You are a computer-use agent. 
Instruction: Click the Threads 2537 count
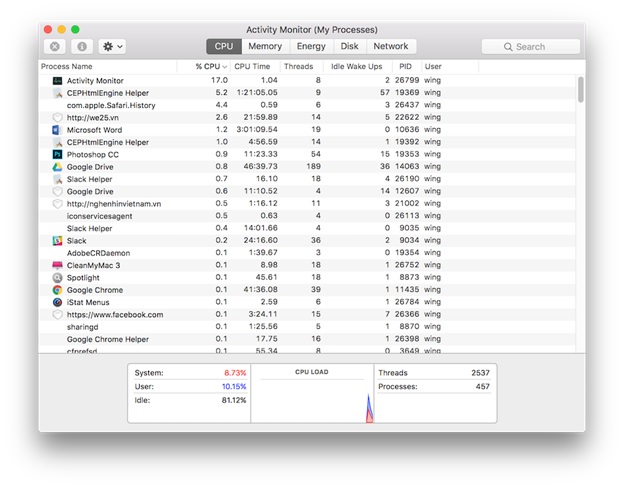click(x=480, y=373)
